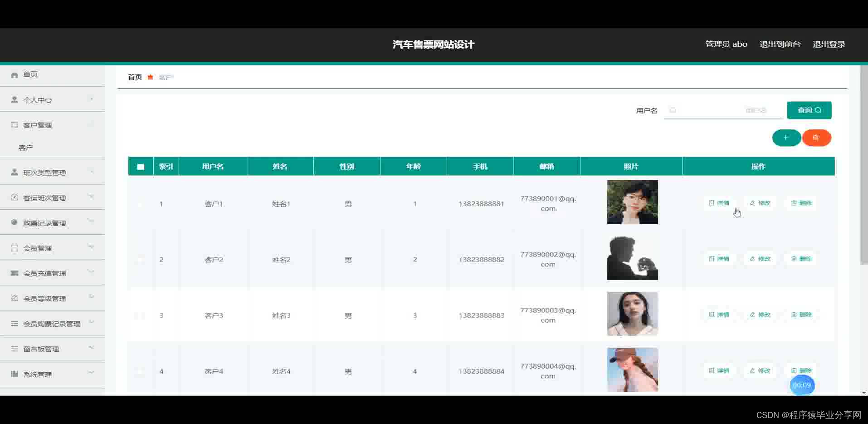Image resolution: width=868 pixels, height=424 pixels.
Task: Click 首页 in the breadcrumb
Action: (x=135, y=77)
